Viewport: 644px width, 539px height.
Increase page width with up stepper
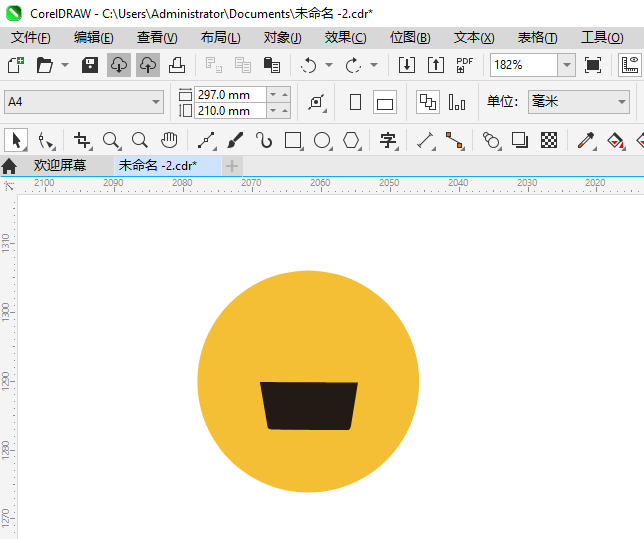point(285,94)
